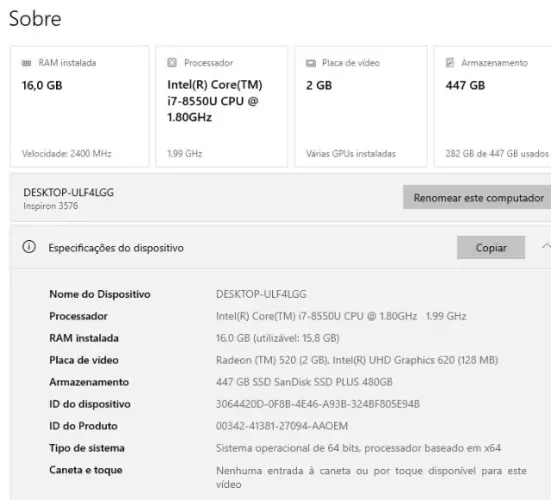Click the info icon beside Especificações do dispositivo
This screenshot has height=500, width=551.
[29, 247]
